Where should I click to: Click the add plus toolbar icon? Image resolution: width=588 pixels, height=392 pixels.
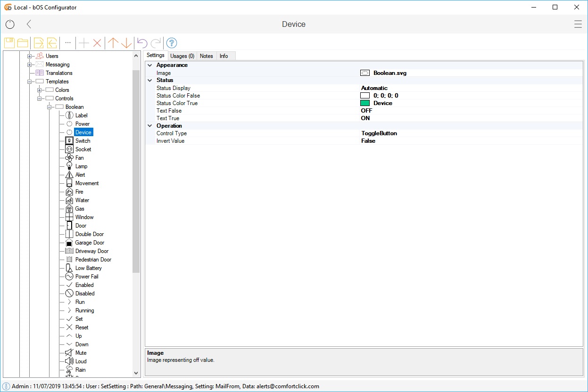click(x=83, y=43)
